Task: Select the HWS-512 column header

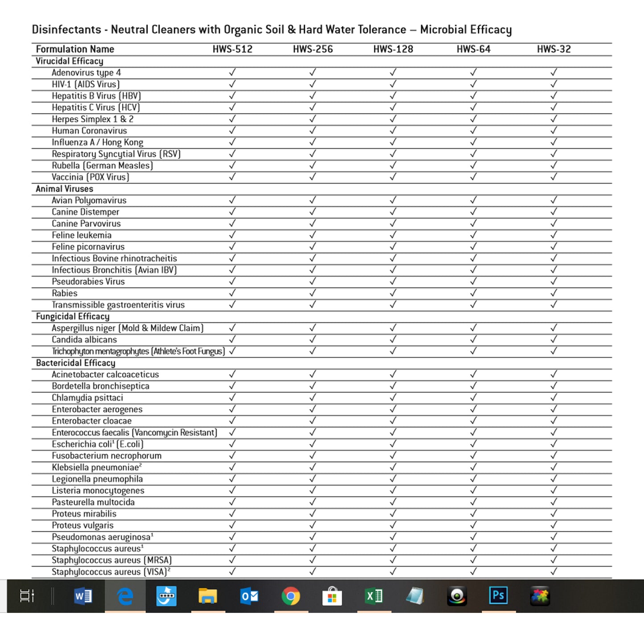Action: pos(232,49)
